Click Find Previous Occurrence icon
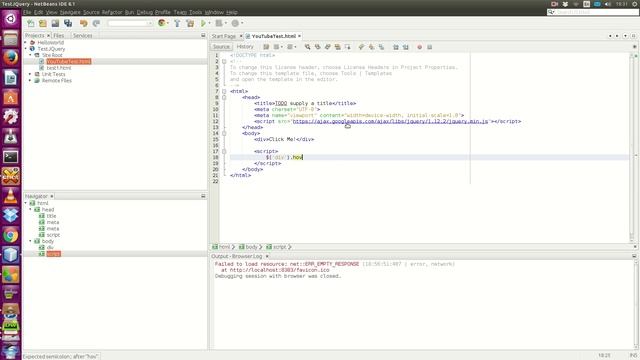This screenshot has height=360, width=640. [x=318, y=47]
